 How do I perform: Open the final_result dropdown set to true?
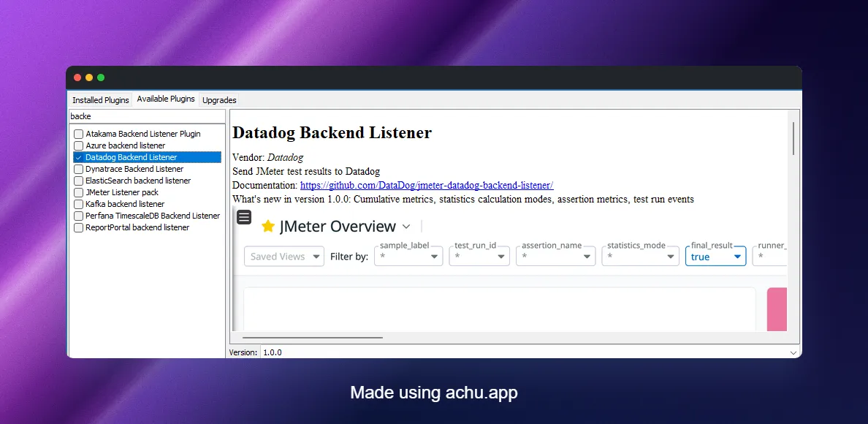click(x=716, y=257)
